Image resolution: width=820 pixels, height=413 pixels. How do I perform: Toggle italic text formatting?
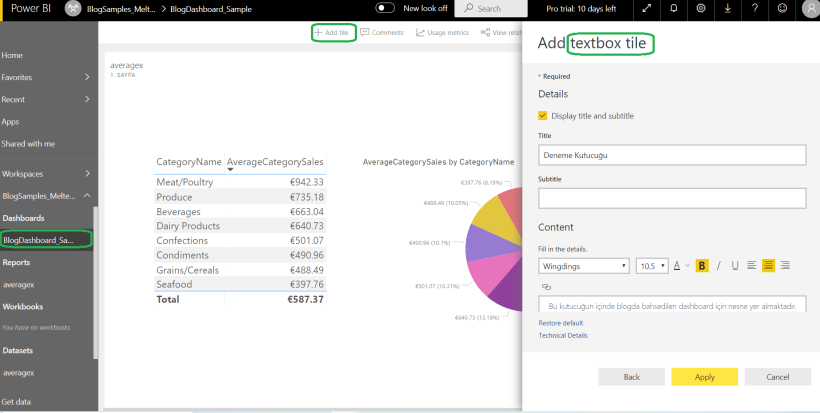(719, 265)
